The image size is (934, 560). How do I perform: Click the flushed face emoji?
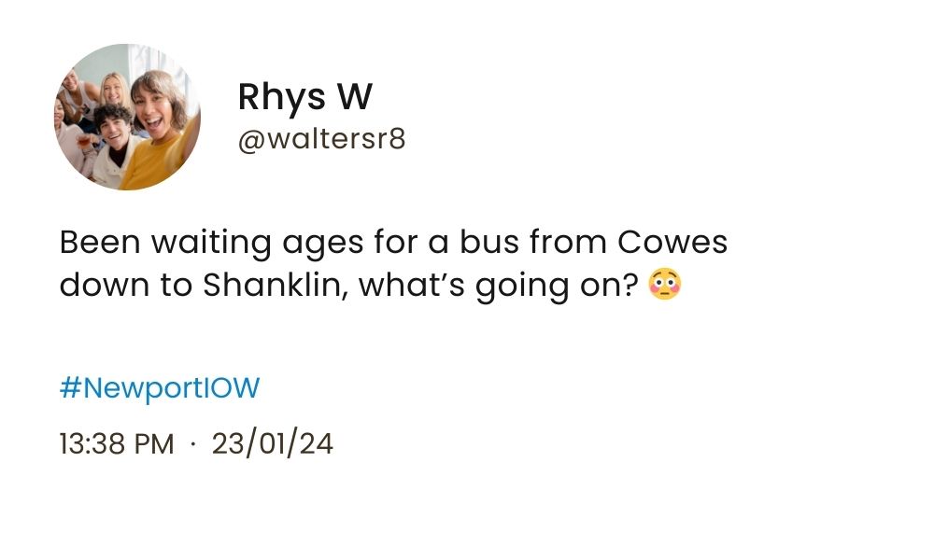point(663,285)
